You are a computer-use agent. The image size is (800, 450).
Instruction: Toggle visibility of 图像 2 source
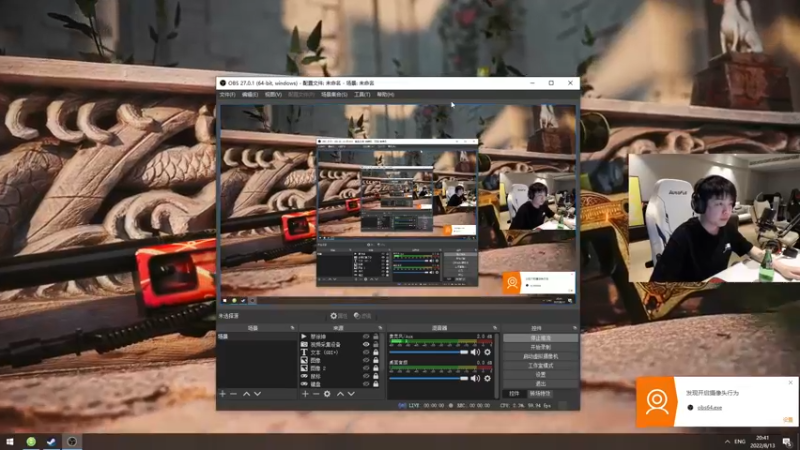(366, 368)
